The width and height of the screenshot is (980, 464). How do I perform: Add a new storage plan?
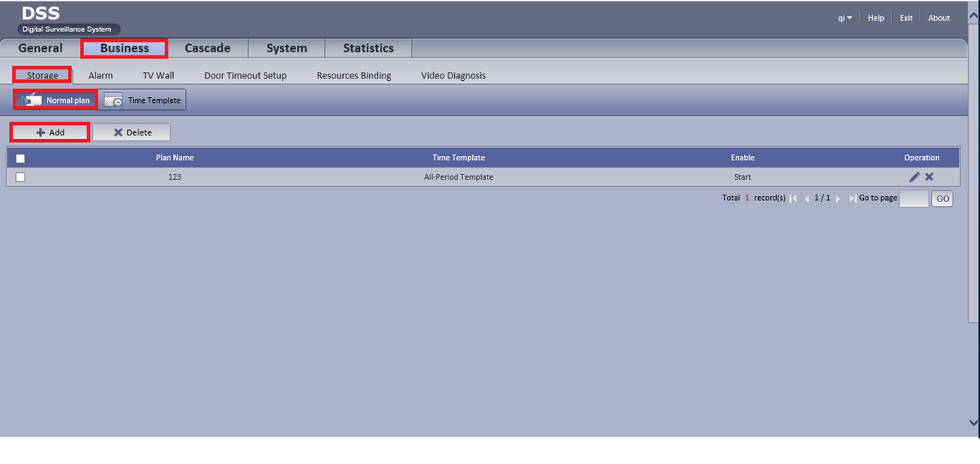click(50, 132)
